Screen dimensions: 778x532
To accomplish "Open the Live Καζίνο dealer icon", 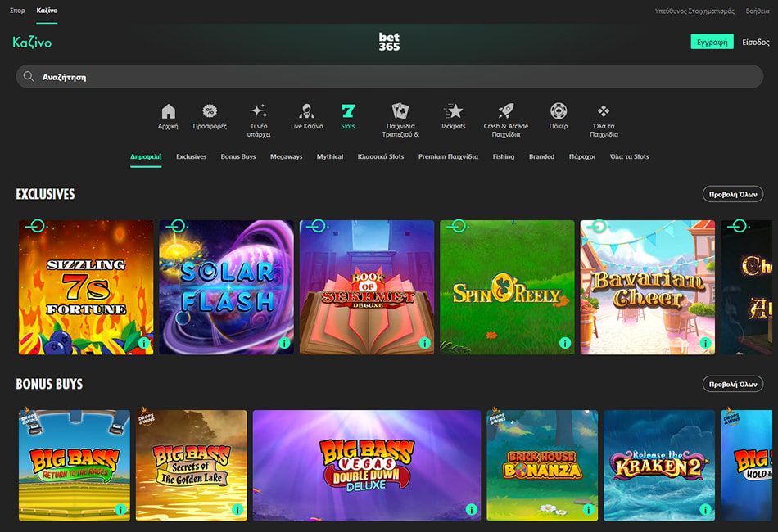I will (x=307, y=112).
